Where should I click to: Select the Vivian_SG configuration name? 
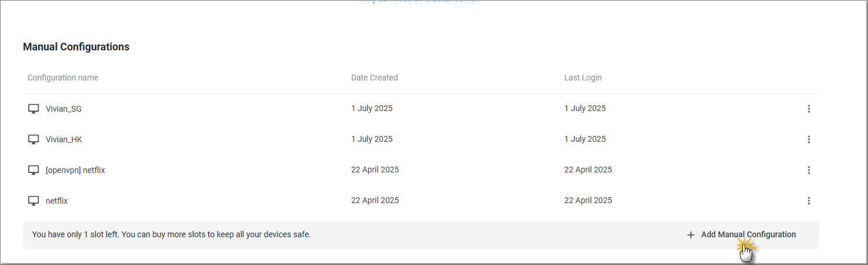[64, 109]
